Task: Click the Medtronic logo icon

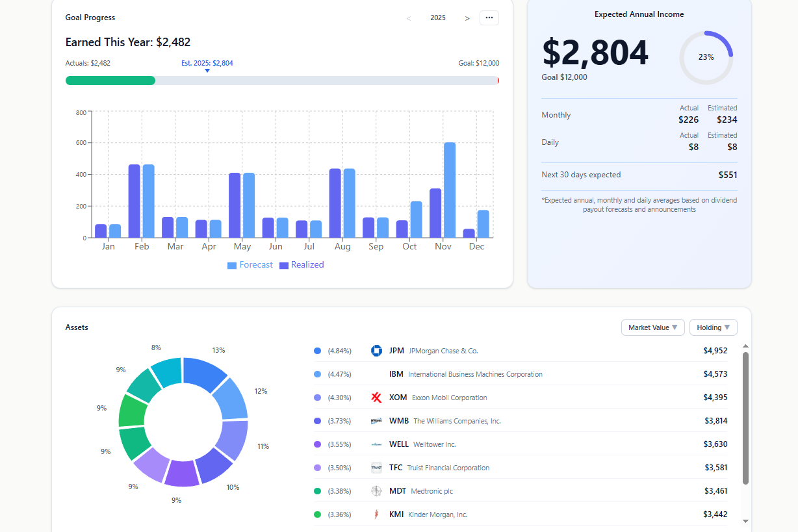Action: (x=376, y=491)
